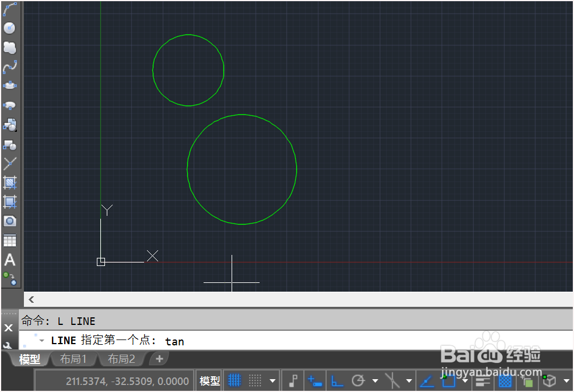The width and height of the screenshot is (574, 392).
Task: Open command line customize wrench
Action: point(8,345)
